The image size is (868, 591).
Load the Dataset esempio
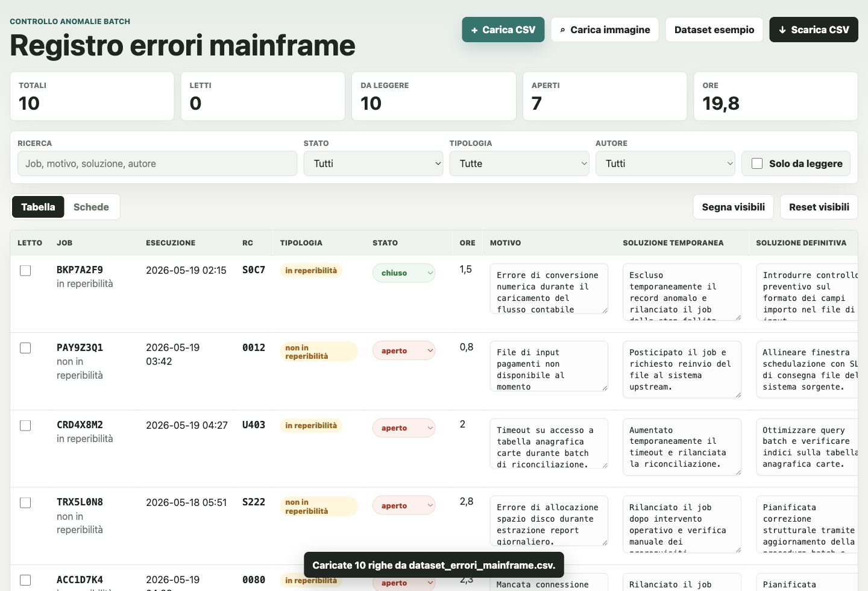point(714,30)
